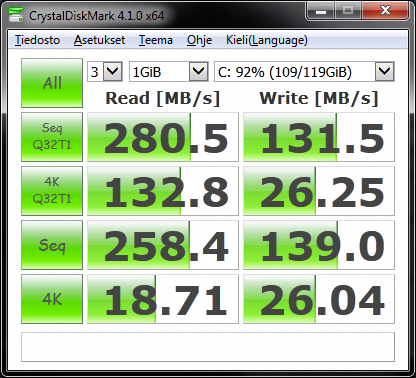Run the 4K Q32T1 test
Viewport: 416px width, 378px height.
[x=52, y=191]
